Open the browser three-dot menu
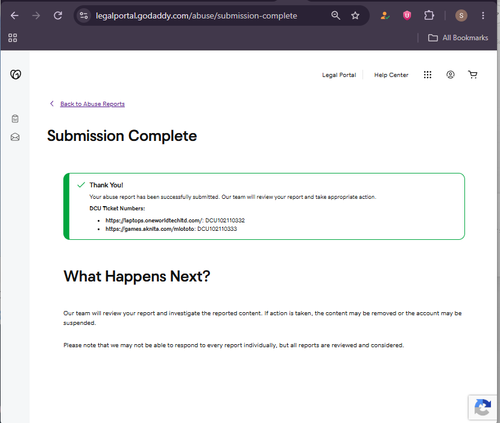The height and width of the screenshot is (423, 500). (483, 15)
